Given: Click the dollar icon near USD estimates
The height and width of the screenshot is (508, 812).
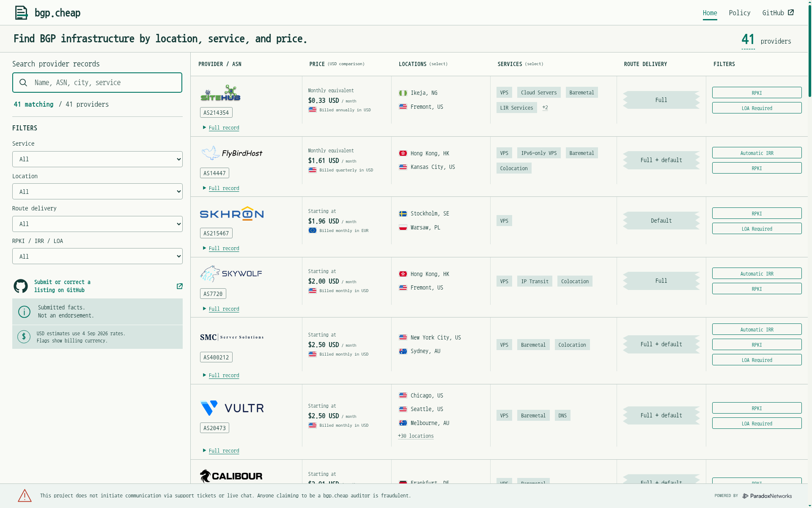Looking at the screenshot, I should [24, 337].
